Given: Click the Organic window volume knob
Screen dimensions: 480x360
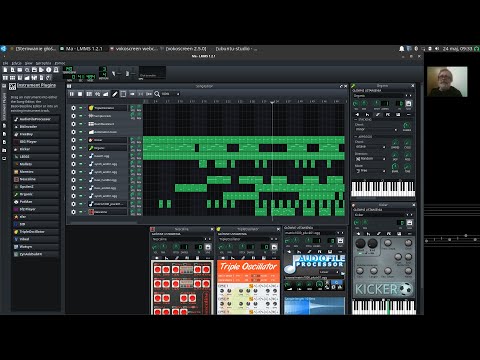Looking at the screenshot, I should (356, 104).
